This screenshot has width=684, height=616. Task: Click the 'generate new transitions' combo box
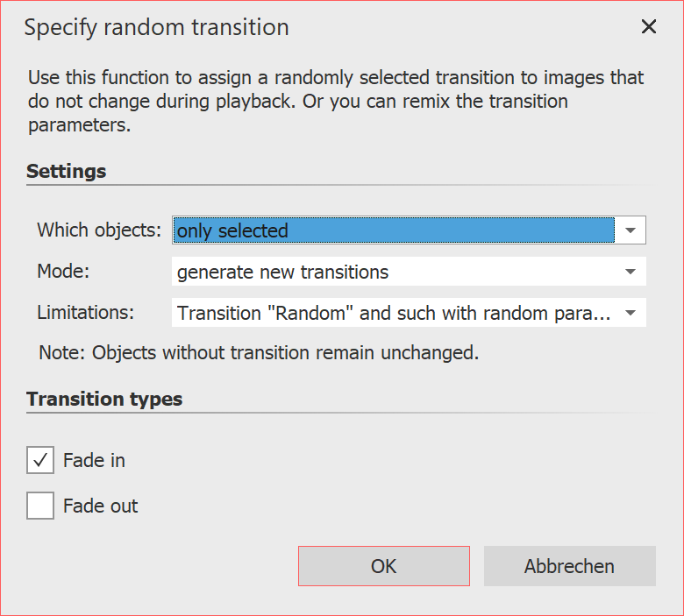(394, 272)
